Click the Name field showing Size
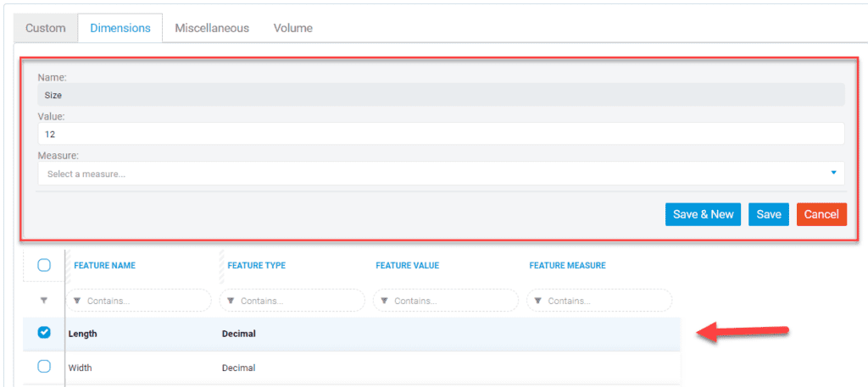The width and height of the screenshot is (868, 387). (x=441, y=95)
